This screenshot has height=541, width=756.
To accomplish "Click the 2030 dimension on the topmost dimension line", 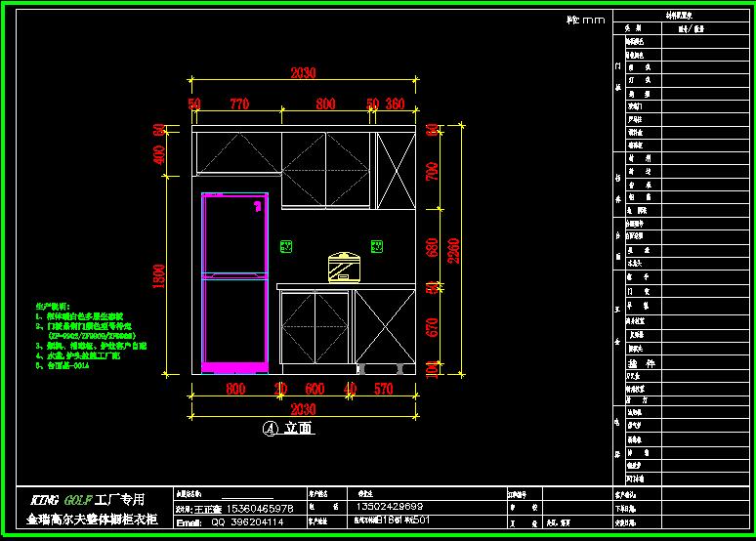I will click(x=303, y=73).
